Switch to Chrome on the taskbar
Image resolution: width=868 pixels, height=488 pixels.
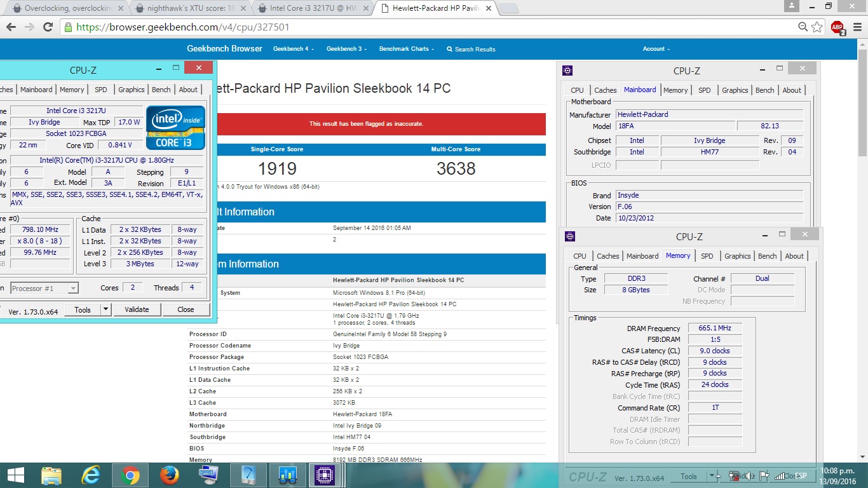click(x=130, y=475)
